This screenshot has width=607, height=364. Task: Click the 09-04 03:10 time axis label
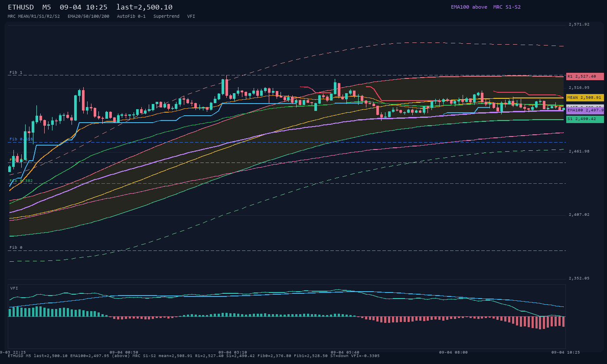pyautogui.click(x=233, y=352)
